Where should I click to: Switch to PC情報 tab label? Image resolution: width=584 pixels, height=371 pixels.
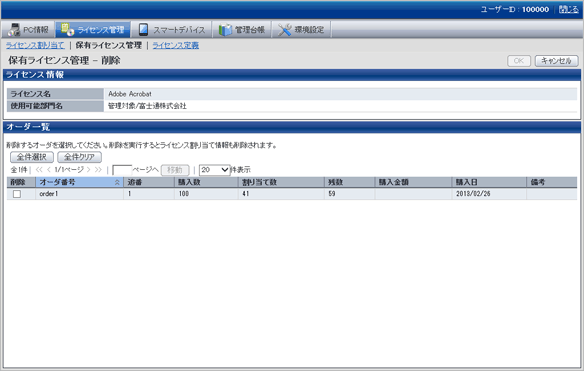(36, 30)
